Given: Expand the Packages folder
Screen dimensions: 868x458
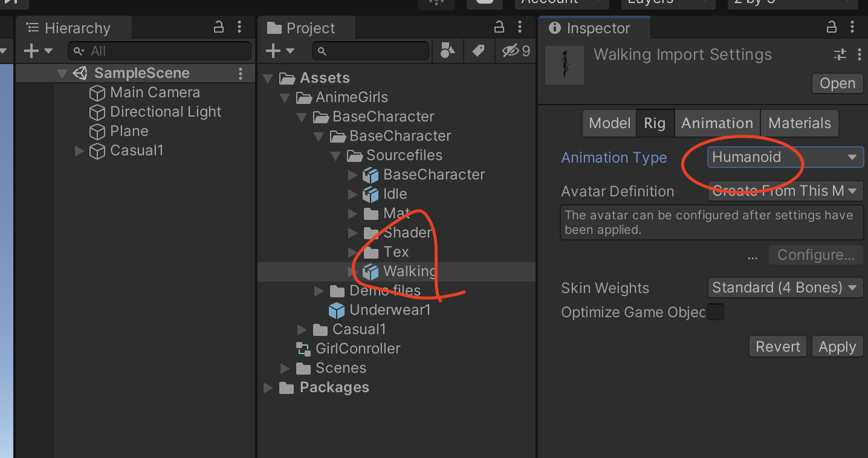Looking at the screenshot, I should point(268,388).
